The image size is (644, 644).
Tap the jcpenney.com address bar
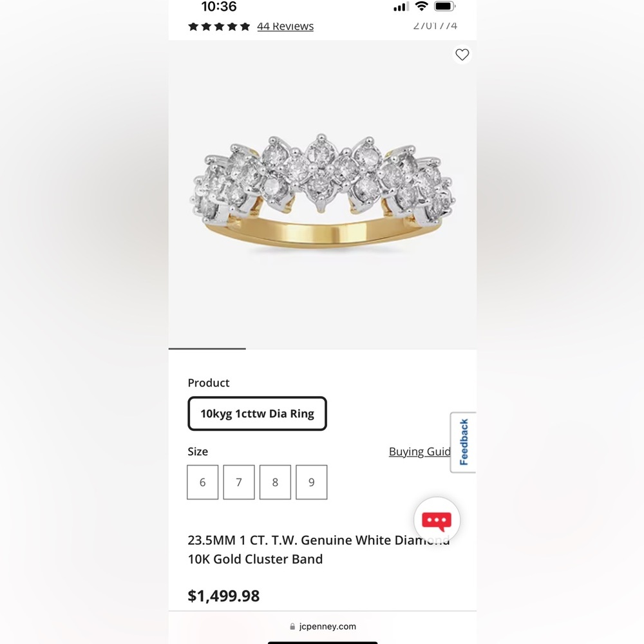pyautogui.click(x=323, y=627)
